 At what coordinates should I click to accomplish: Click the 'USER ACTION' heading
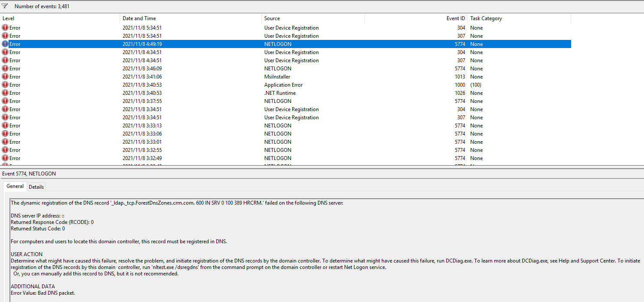point(27,254)
